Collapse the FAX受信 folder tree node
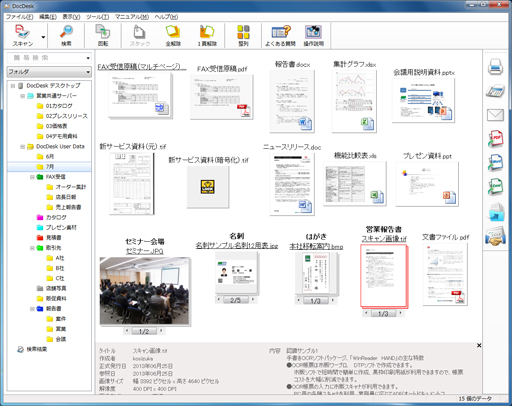 pos(32,177)
